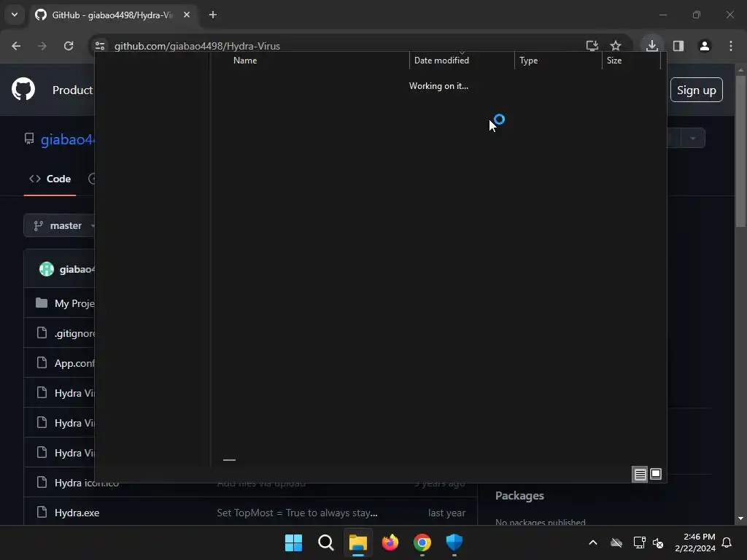Open a new Chrome tab
The width and height of the screenshot is (747, 560).
[213, 15]
